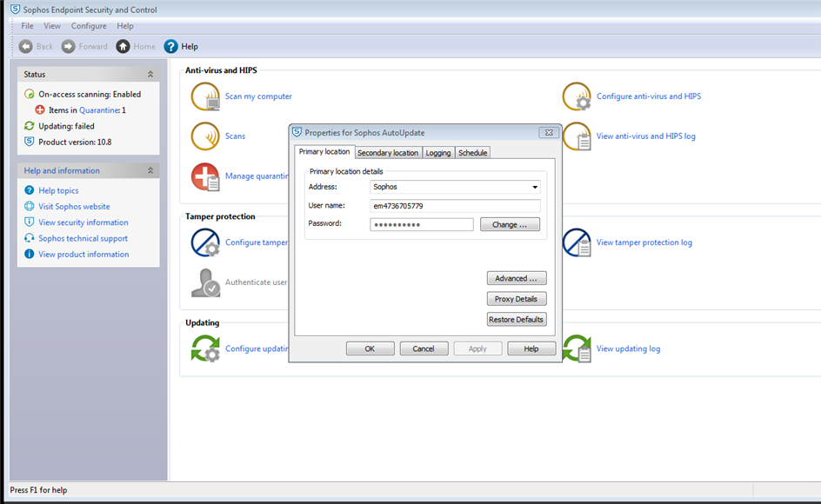Click the Product version shield icon
The height and width of the screenshot is (504, 821).
tap(30, 142)
